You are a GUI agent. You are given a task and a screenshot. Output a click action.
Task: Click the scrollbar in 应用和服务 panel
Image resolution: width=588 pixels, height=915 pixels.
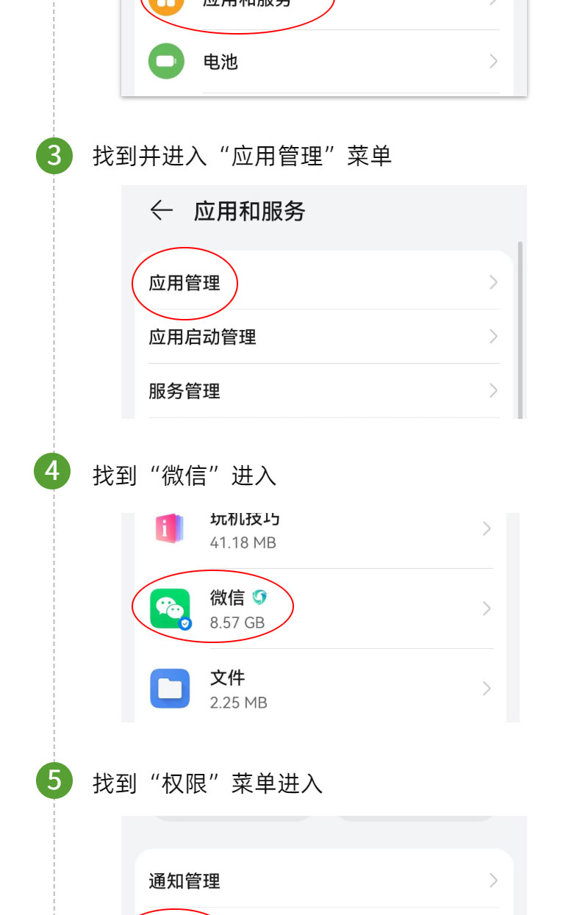(520, 329)
